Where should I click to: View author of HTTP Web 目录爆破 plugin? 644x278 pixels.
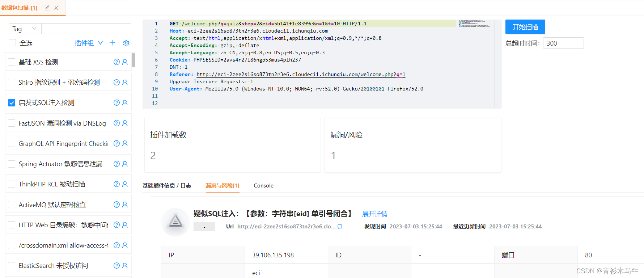[x=125, y=225]
